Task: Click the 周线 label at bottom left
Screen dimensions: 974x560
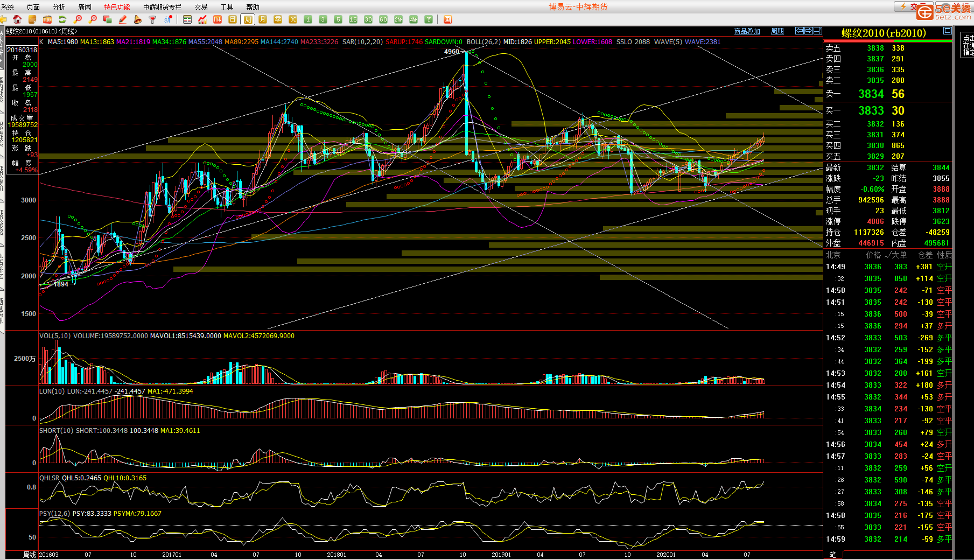Action: [30, 555]
